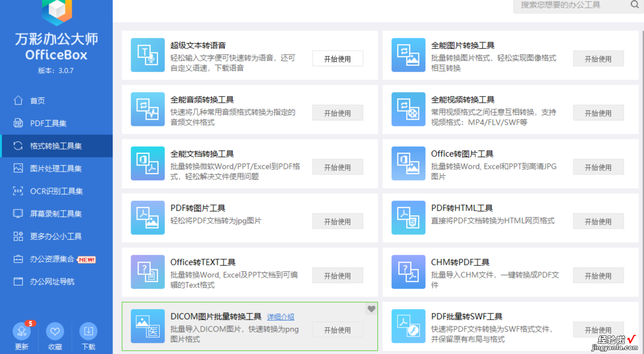Image resolution: width=644 pixels, height=354 pixels.
Task: Click the 直接将PDF文档转换为HTML网页格式 description
Action: [x=493, y=221]
